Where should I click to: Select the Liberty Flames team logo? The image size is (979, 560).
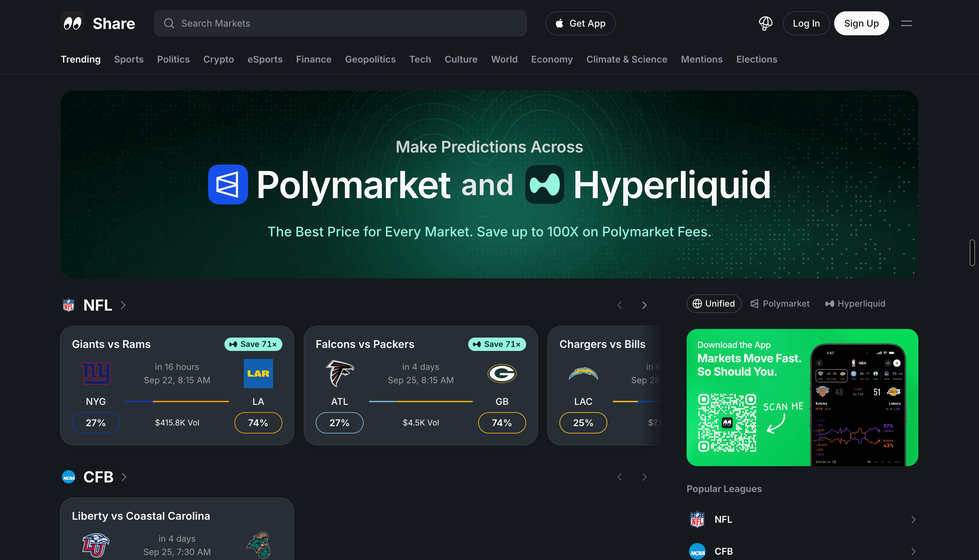[x=96, y=545]
